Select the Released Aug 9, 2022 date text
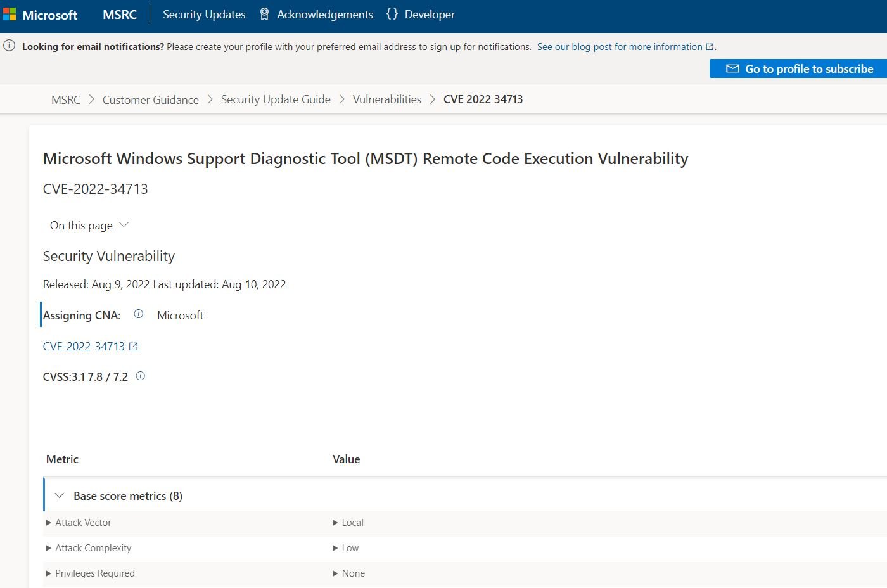Image resolution: width=887 pixels, height=588 pixels. tap(96, 284)
